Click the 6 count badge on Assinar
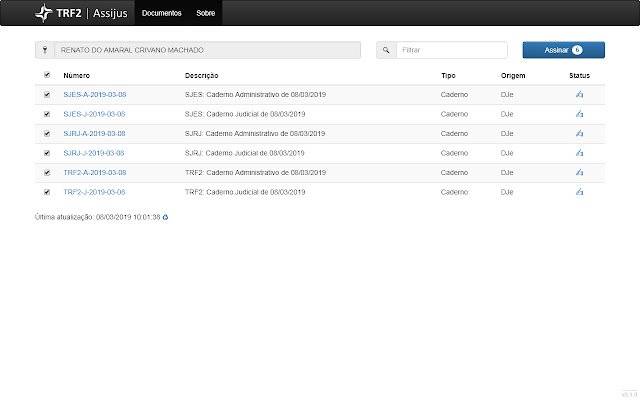Image resolution: width=640 pixels, height=400 pixels. point(577,50)
